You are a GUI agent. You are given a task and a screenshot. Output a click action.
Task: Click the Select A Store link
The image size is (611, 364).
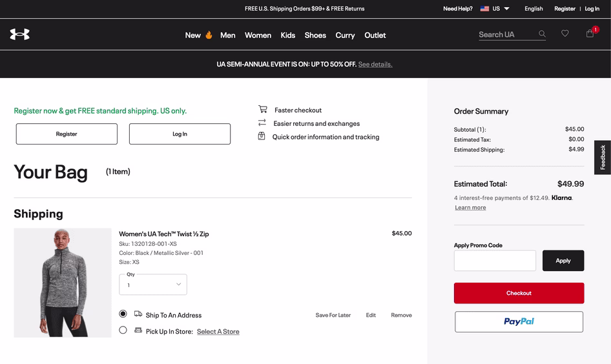[x=218, y=331]
